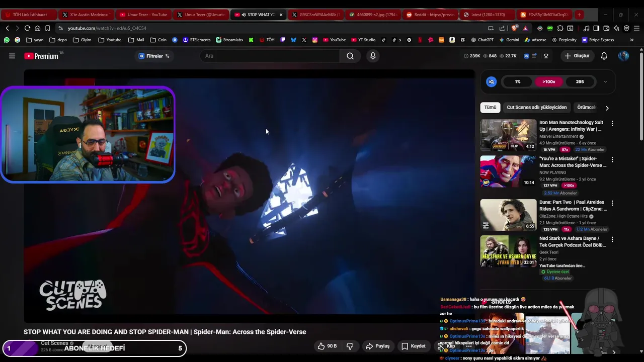The height and width of the screenshot is (362, 644).
Task: Click the share page icon in address bar
Action: [502, 28]
